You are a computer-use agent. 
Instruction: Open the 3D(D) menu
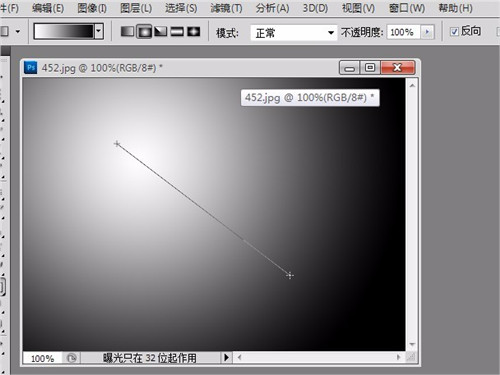(x=315, y=8)
